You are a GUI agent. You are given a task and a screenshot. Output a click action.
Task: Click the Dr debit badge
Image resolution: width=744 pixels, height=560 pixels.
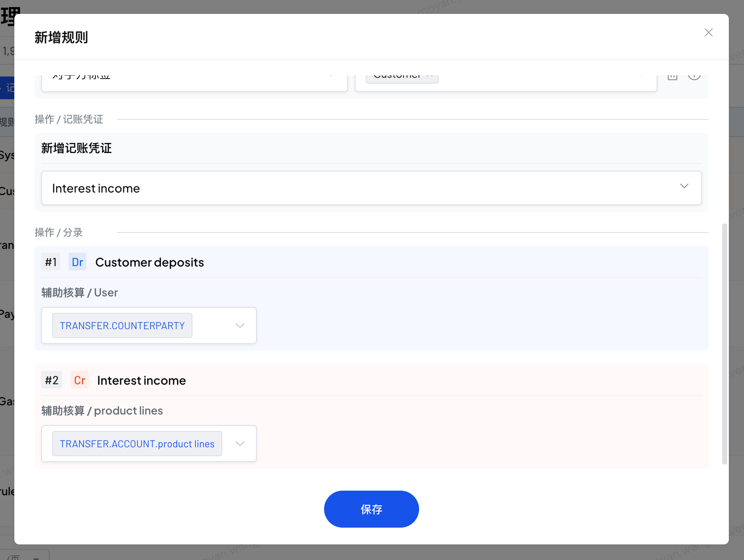pos(77,262)
